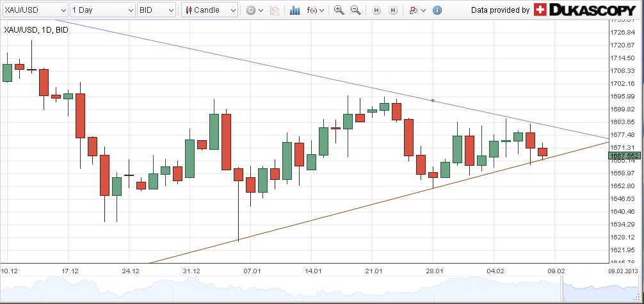Open the time period clock icon
The image size is (644, 304).
[250, 10]
